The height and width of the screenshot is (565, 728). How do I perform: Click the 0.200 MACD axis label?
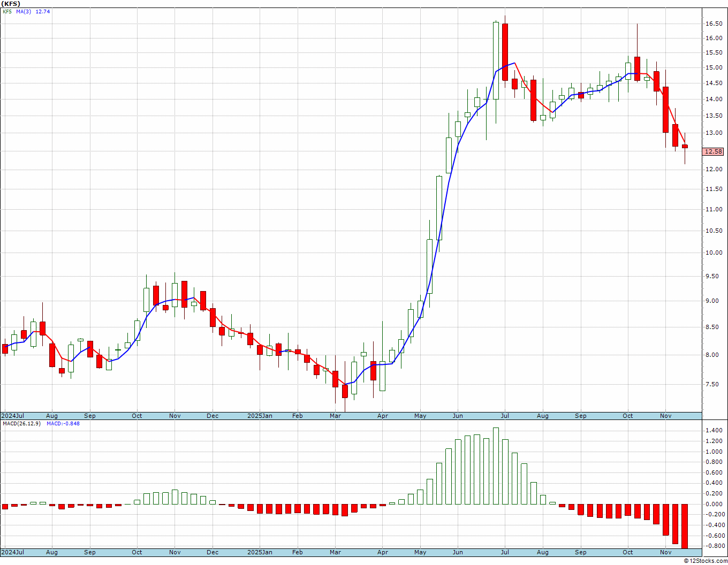pyautogui.click(x=714, y=493)
